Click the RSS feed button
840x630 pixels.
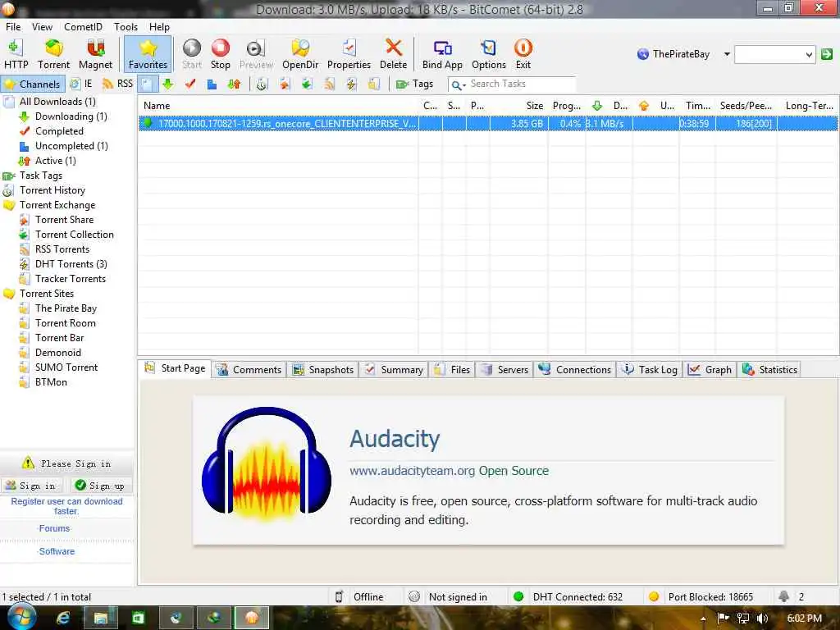[x=118, y=84]
